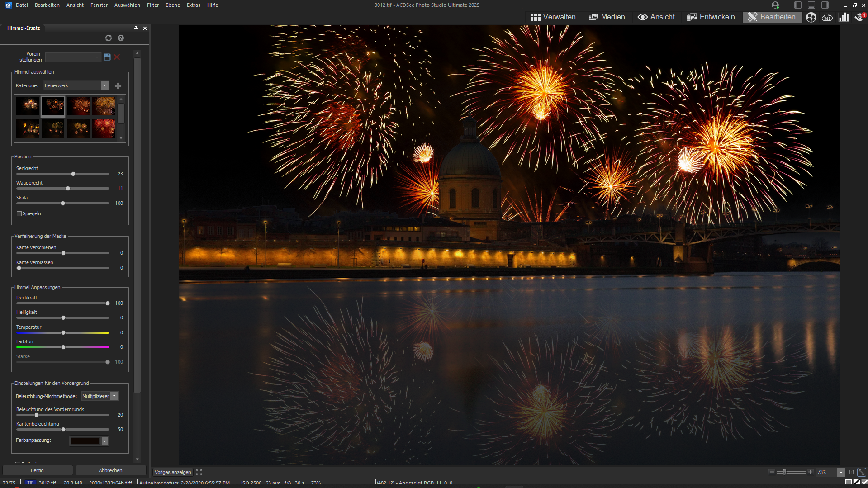
Task: Click the Deckkraft slider handle
Action: (108, 303)
